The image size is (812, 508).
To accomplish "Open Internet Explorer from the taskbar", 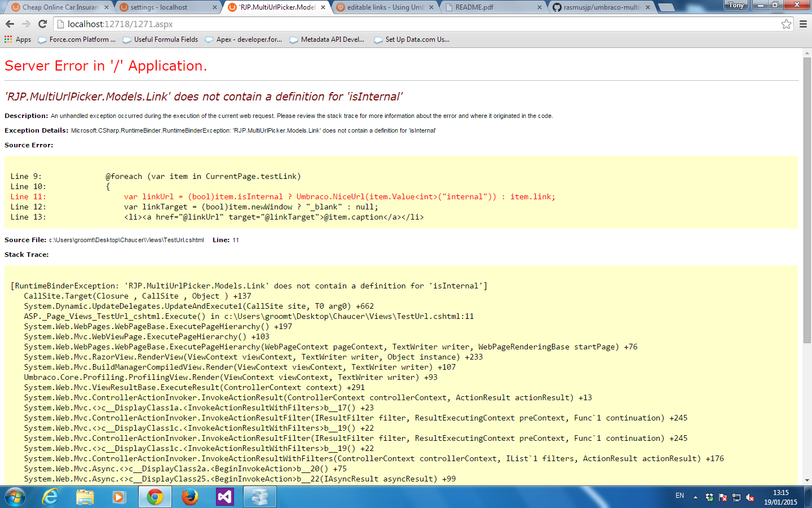I will [51, 497].
